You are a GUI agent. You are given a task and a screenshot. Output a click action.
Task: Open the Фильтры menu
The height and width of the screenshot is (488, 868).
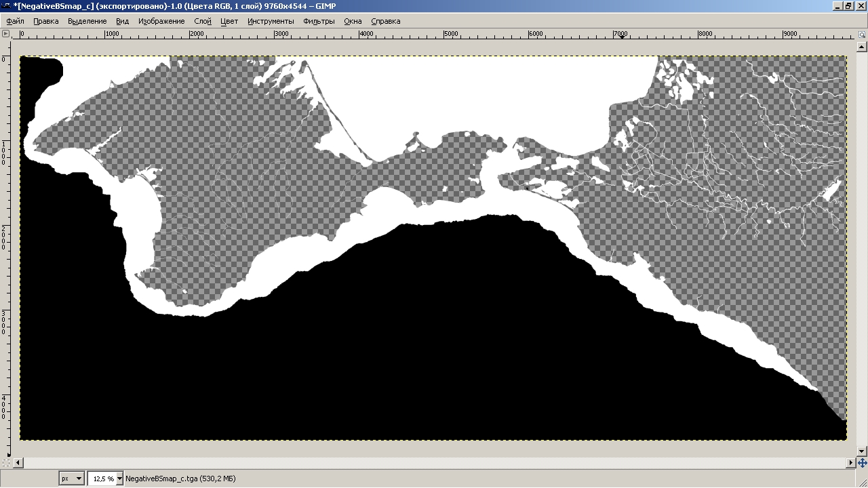[319, 21]
